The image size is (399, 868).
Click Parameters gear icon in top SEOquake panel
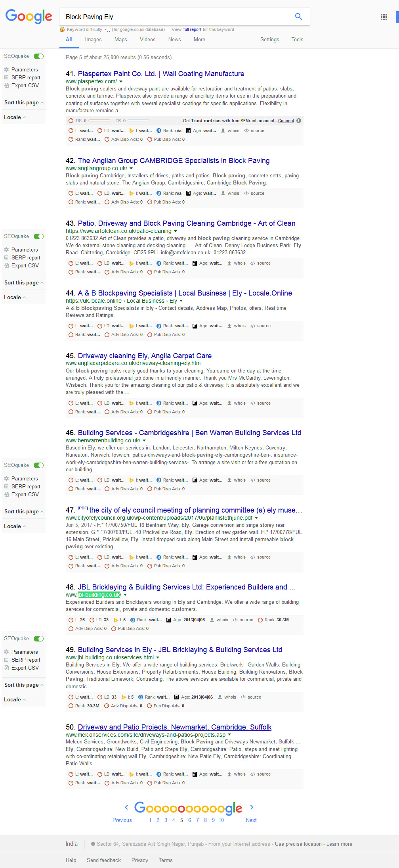pyautogui.click(x=6, y=69)
